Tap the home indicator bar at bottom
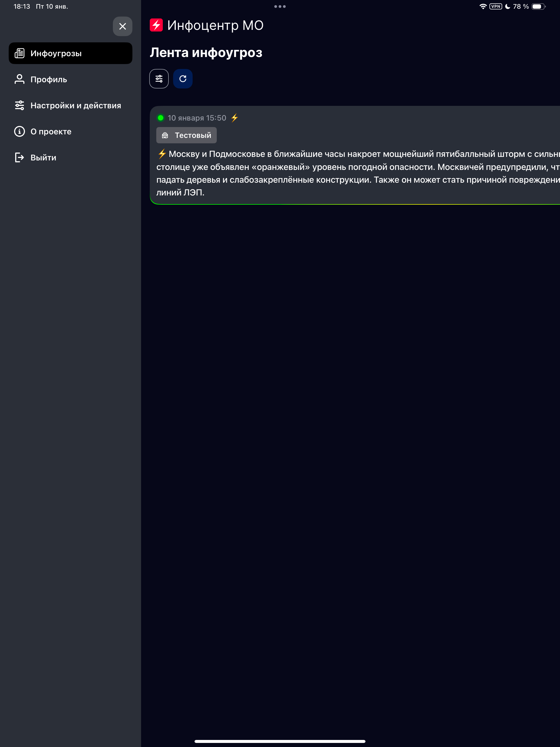The height and width of the screenshot is (747, 560). [x=280, y=741]
